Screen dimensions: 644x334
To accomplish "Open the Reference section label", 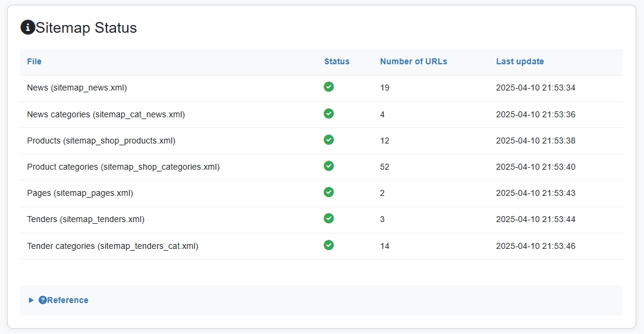I will (68, 300).
